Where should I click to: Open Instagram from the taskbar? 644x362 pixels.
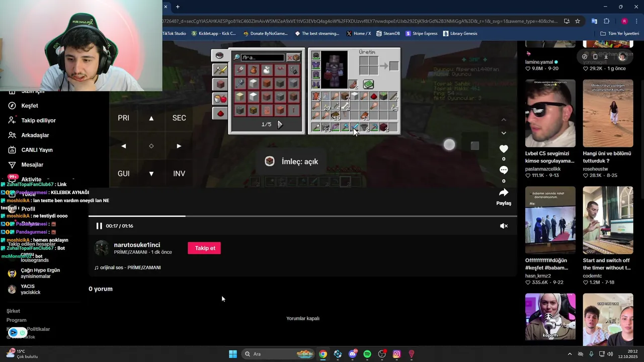point(396,354)
